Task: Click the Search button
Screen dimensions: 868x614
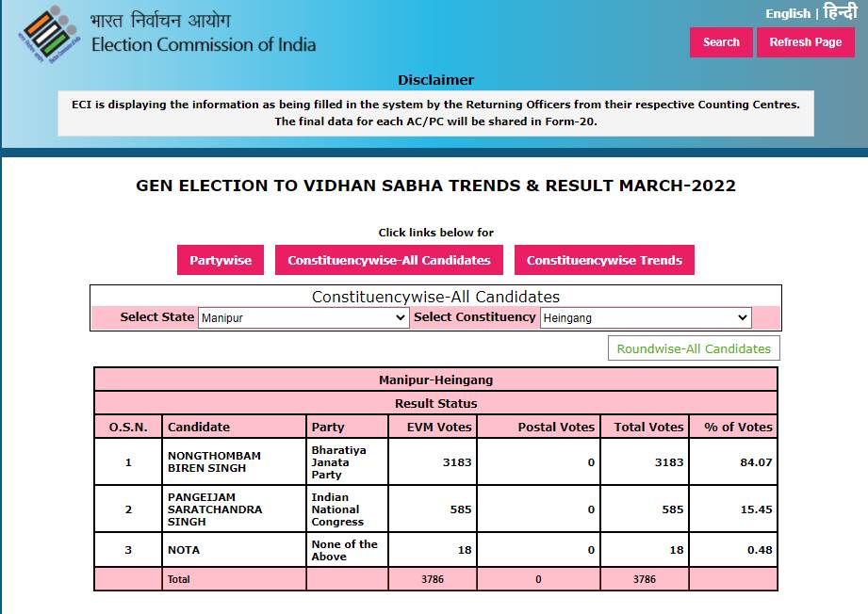Action: click(721, 42)
